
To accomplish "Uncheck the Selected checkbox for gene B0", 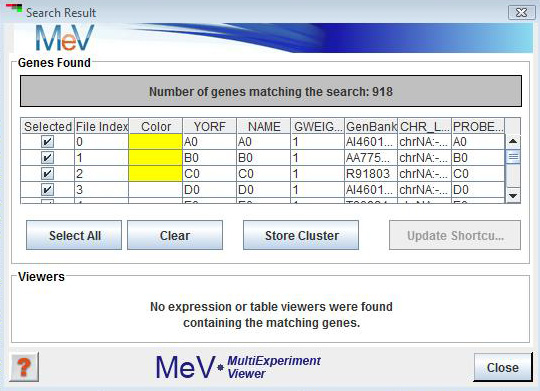I will coord(47,158).
